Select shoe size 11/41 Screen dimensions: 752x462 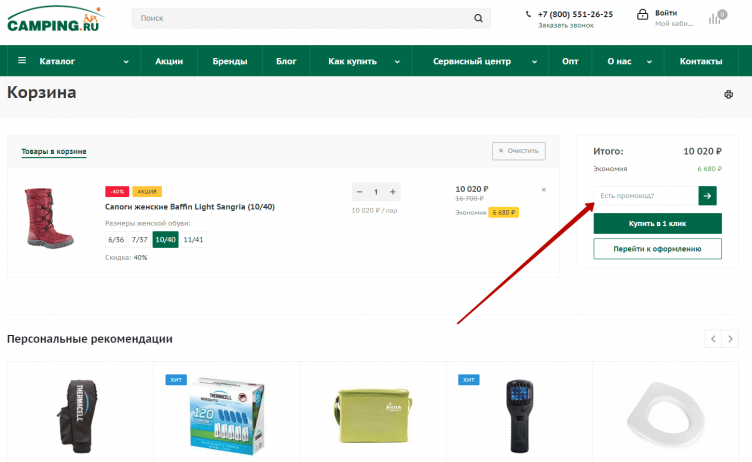[x=193, y=239]
